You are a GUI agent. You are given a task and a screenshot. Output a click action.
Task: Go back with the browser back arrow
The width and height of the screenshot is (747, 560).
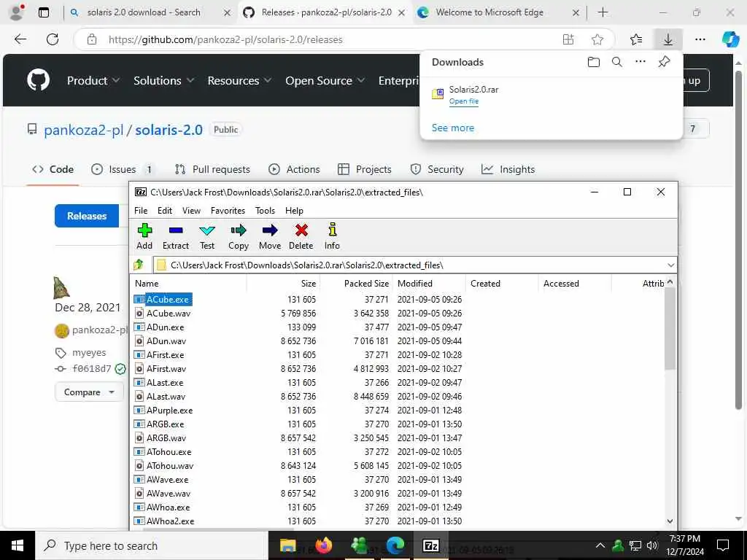[x=20, y=39]
